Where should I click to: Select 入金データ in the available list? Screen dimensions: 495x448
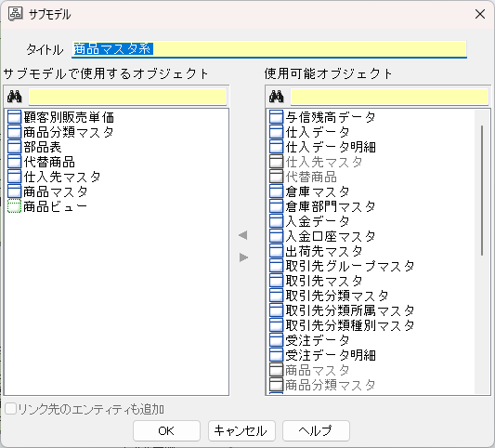pos(318,221)
